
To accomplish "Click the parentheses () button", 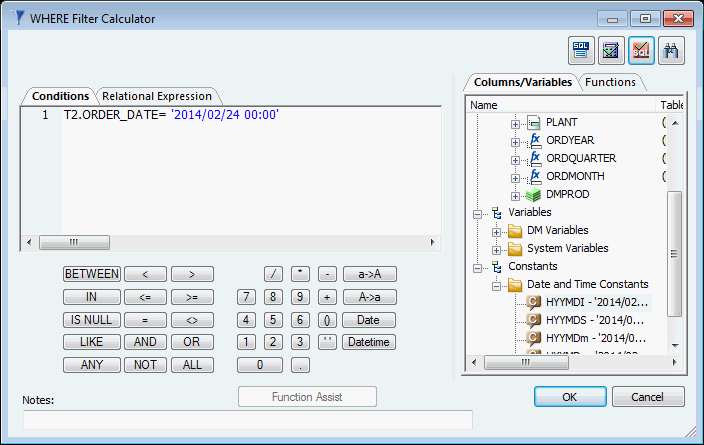I will point(327,320).
